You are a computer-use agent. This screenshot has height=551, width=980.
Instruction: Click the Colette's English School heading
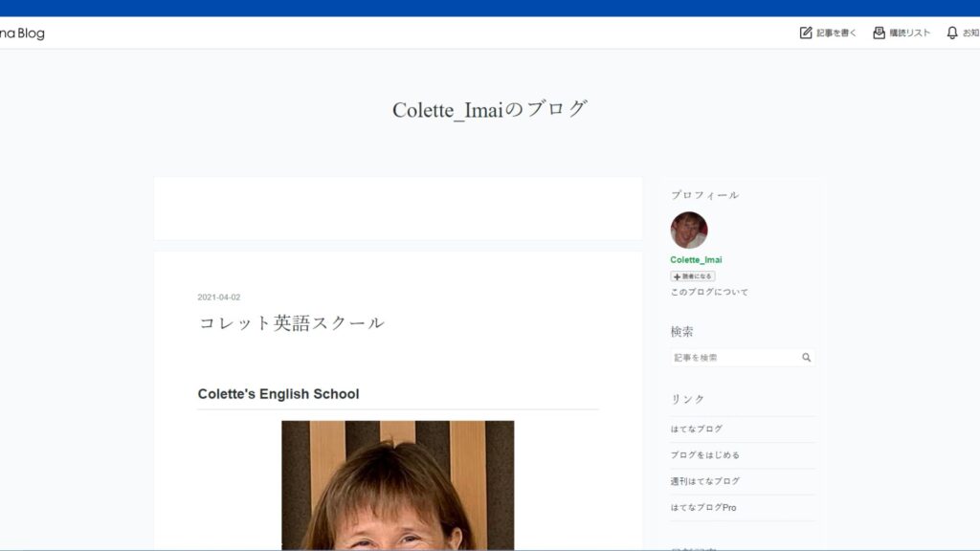pyautogui.click(x=278, y=394)
